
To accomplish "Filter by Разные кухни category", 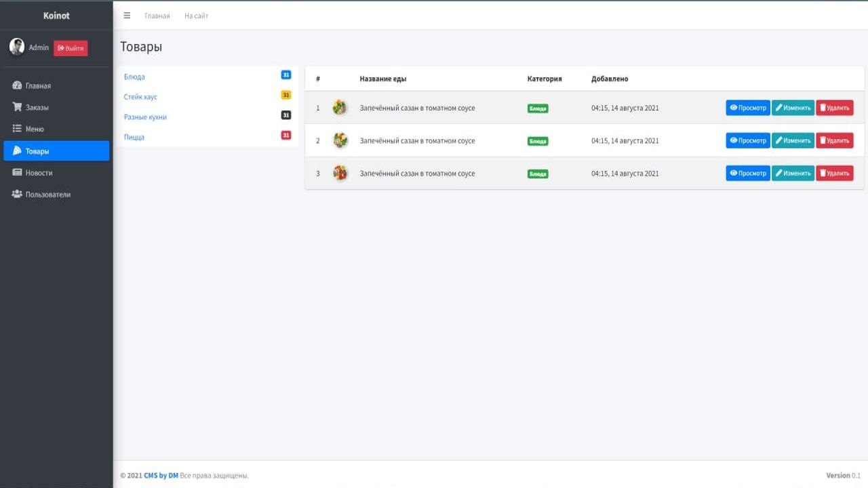I will (x=145, y=117).
